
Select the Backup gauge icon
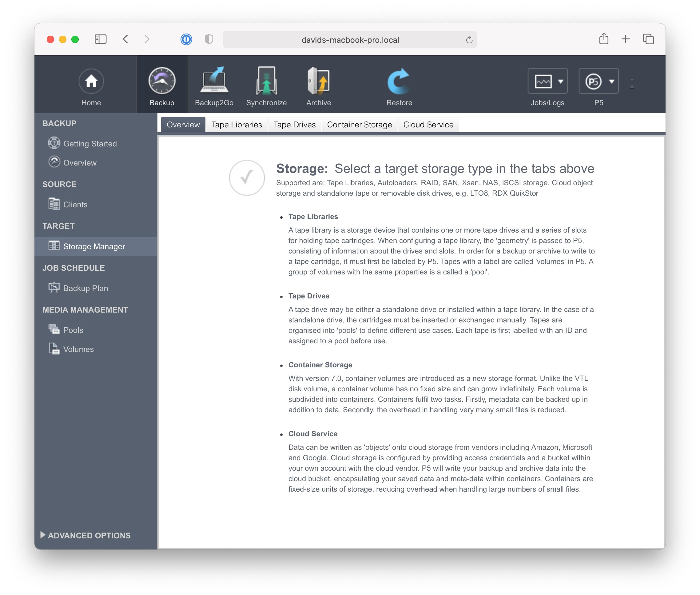click(162, 81)
